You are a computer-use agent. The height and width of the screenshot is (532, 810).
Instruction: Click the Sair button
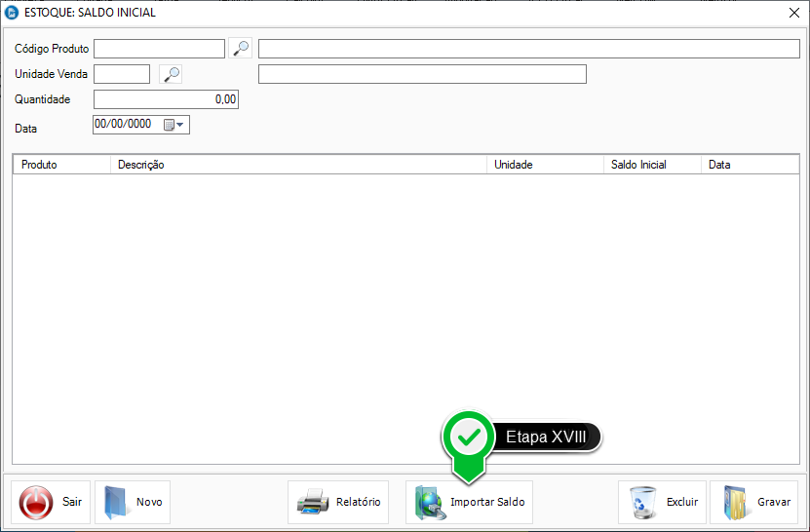pos(51,502)
